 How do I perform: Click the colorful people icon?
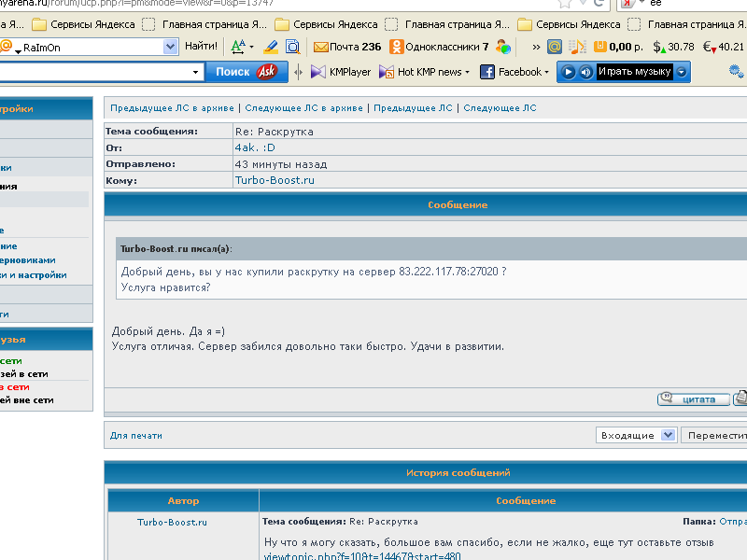pos(503,47)
